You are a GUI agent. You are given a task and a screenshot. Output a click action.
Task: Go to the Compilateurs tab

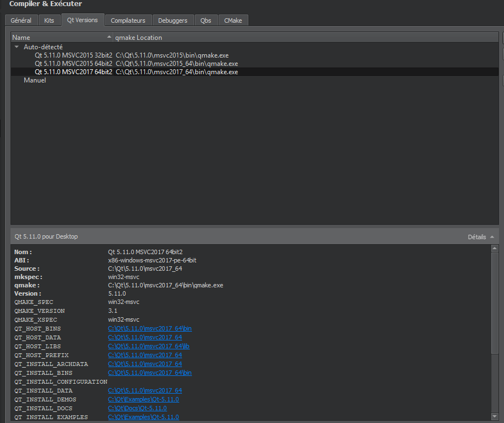(128, 20)
